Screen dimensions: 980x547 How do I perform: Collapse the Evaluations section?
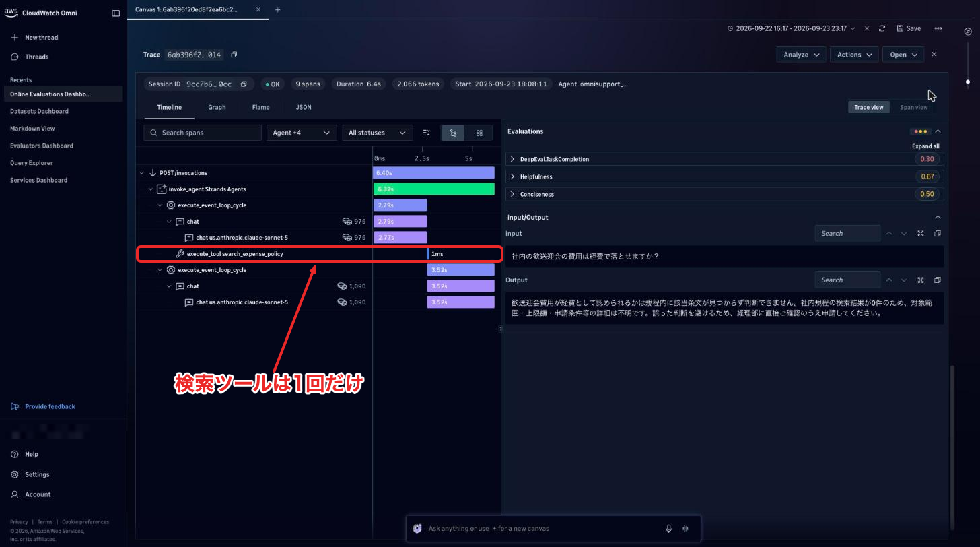tap(938, 131)
